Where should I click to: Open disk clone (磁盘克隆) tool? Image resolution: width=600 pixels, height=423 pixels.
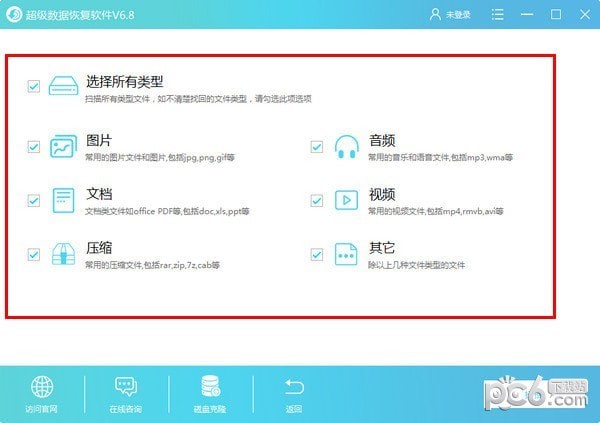click(210, 394)
